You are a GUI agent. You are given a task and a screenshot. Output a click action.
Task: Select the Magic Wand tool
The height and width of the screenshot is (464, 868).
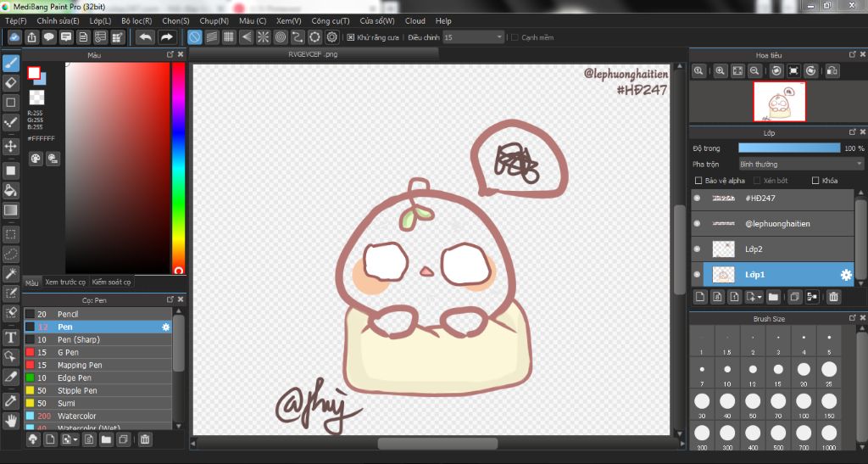[10, 273]
